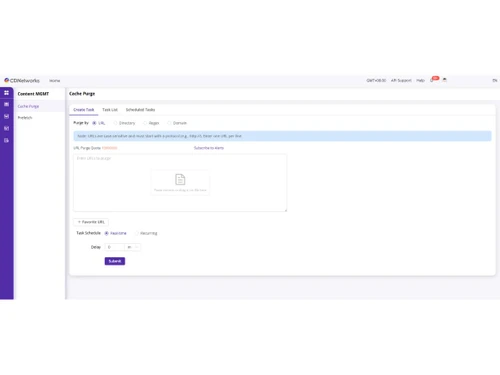Open the delay unit dropdown
500x375 pixels.
(x=133, y=247)
